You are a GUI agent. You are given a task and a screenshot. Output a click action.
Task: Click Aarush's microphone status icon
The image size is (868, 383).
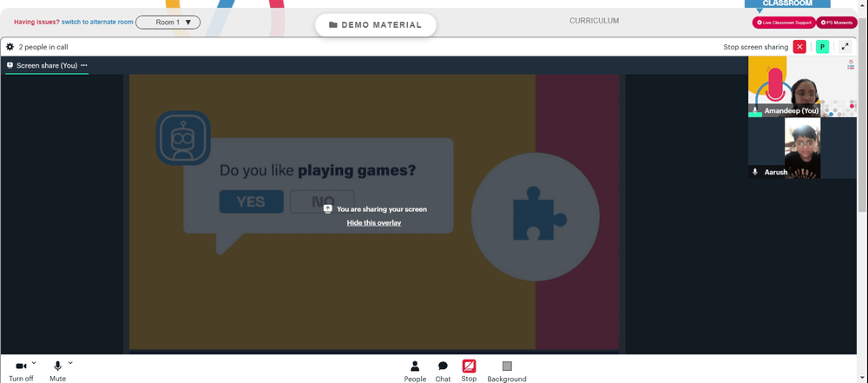tap(755, 172)
